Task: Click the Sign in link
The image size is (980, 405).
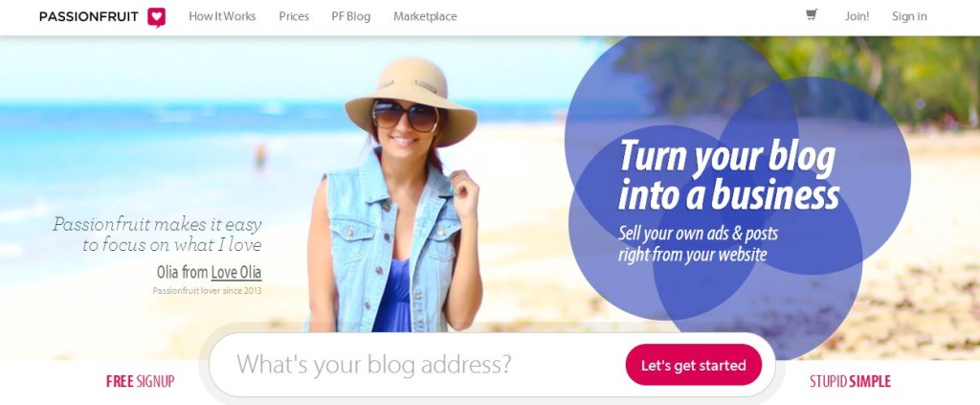Action: [x=909, y=17]
